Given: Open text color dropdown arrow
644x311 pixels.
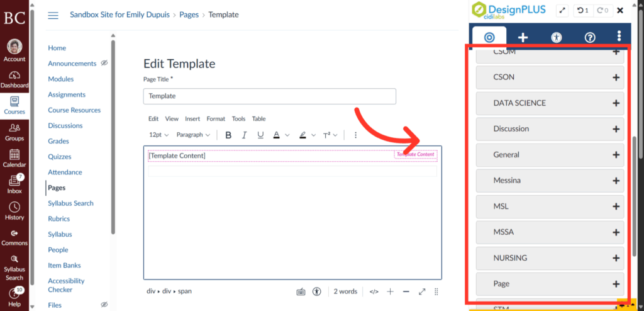Looking at the screenshot, I should (x=287, y=135).
